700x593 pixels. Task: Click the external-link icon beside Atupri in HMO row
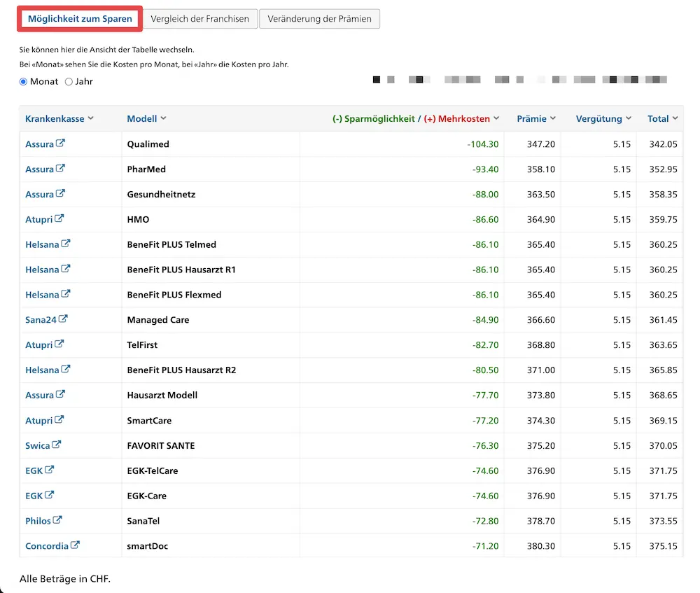pyautogui.click(x=59, y=219)
